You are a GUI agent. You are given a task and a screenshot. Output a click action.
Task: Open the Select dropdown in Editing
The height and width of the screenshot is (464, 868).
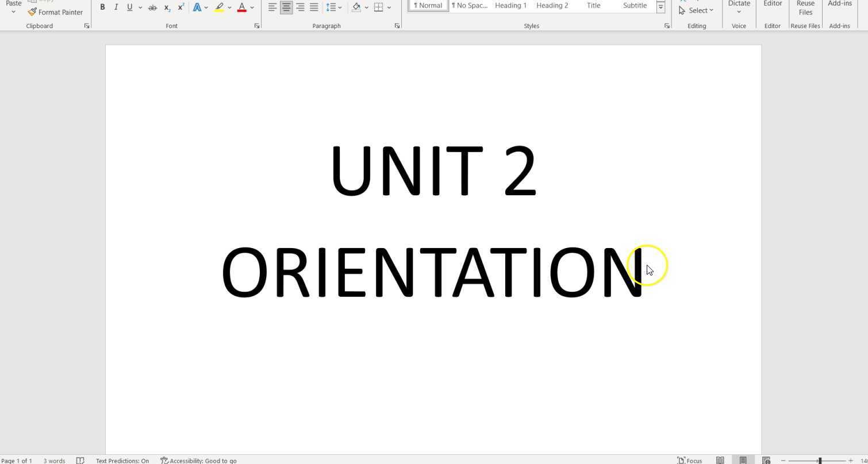pos(696,10)
